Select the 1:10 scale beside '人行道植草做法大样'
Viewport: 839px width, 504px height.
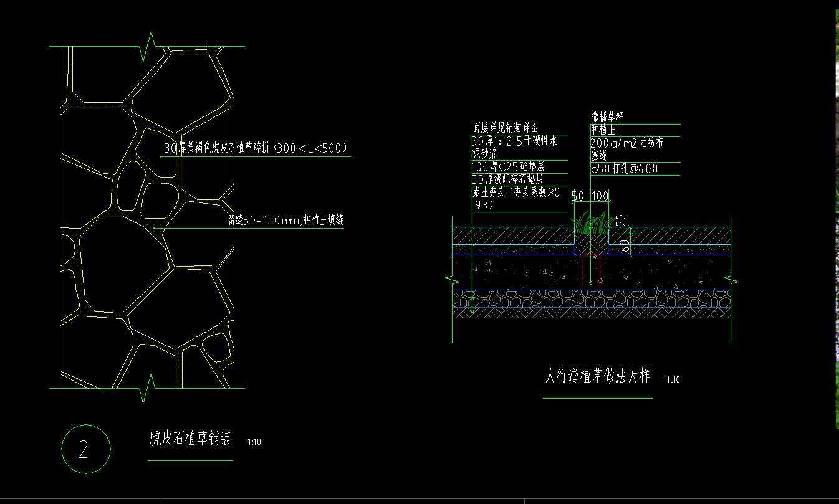[673, 379]
